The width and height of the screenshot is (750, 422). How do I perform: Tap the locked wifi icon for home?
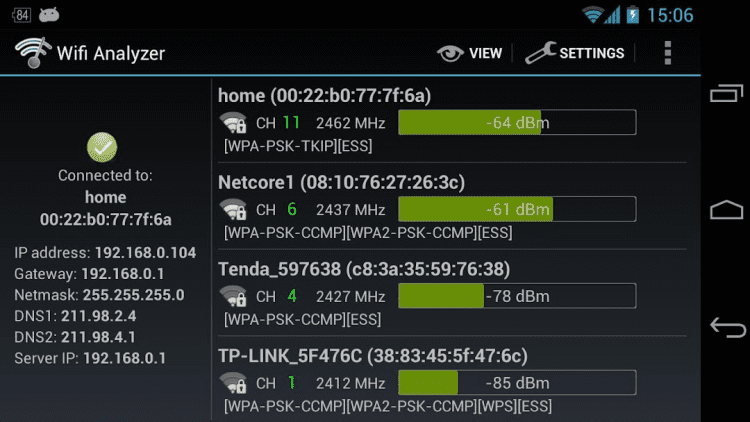pyautogui.click(x=234, y=123)
